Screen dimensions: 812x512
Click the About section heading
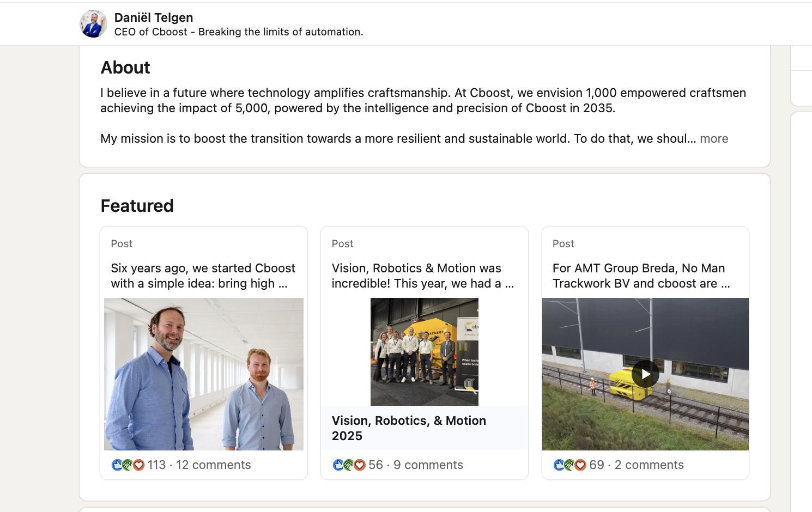125,68
